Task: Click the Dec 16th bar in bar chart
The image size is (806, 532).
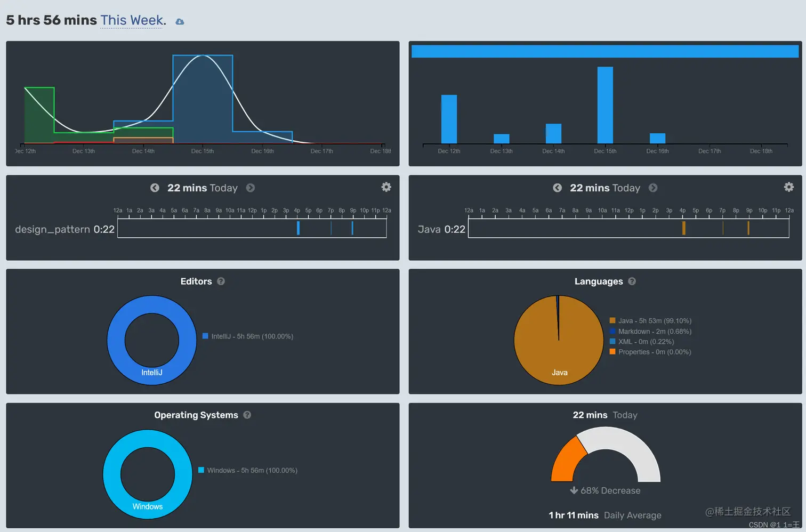Action: pyautogui.click(x=657, y=139)
